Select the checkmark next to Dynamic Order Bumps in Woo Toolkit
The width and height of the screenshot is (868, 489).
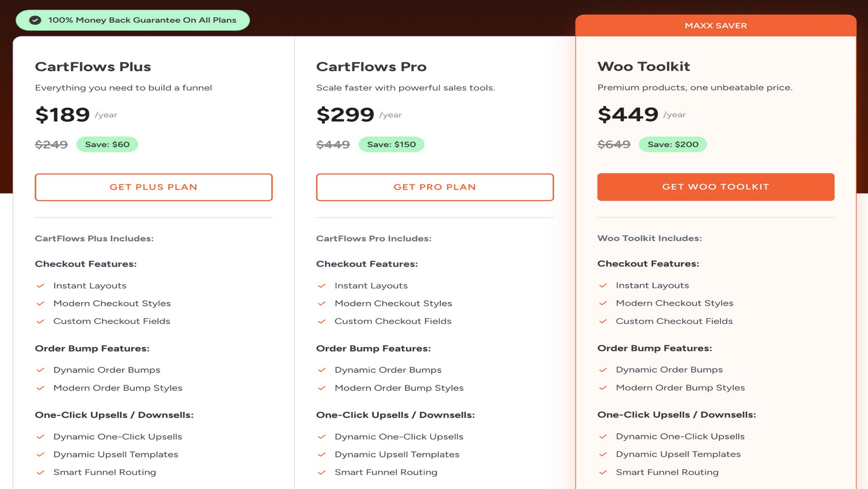603,370
